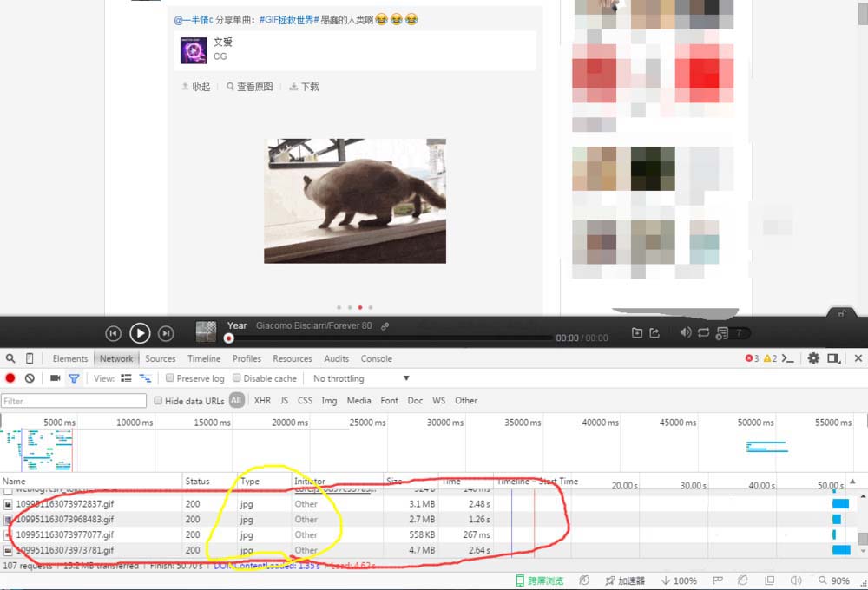The width and height of the screenshot is (868, 590).
Task: Toggle the overview waterfall view icon
Action: 145,378
